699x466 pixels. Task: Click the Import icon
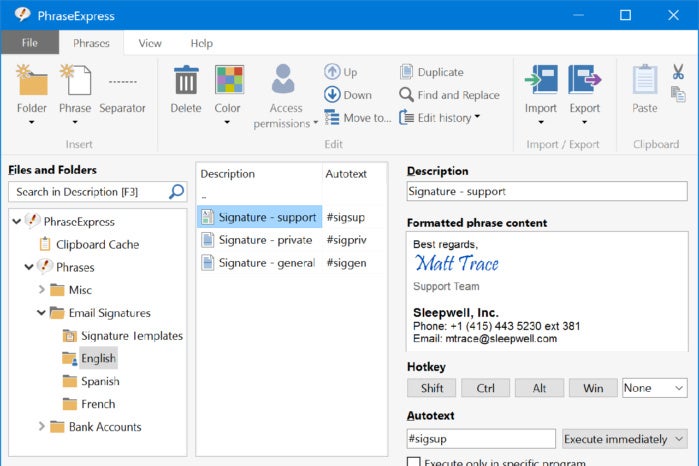(x=541, y=79)
